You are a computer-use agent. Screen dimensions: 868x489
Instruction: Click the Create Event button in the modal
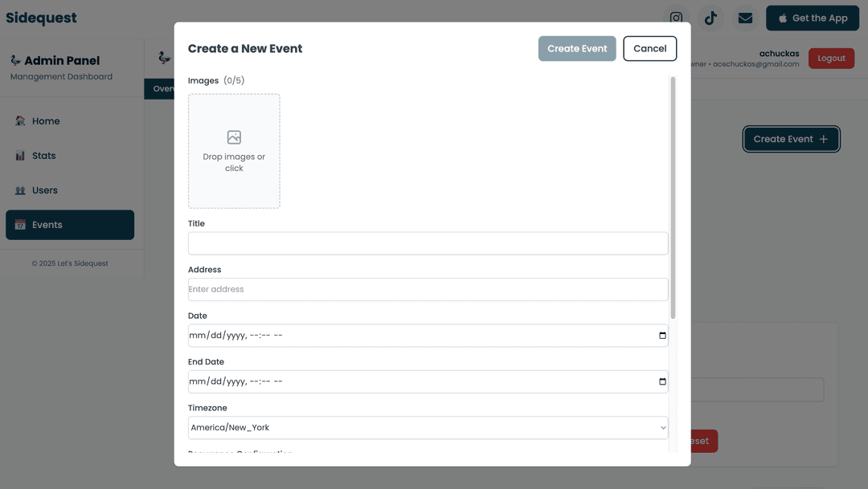577,48
